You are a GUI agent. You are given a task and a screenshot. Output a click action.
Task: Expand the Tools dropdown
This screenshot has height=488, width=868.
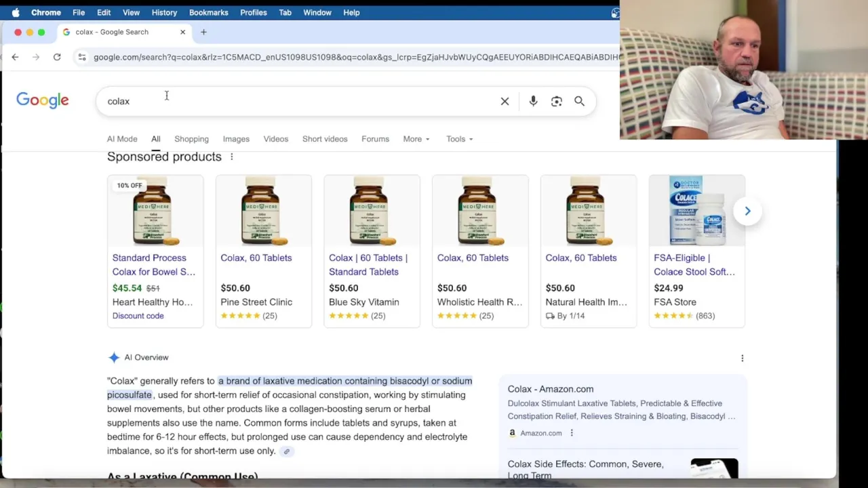pyautogui.click(x=460, y=139)
